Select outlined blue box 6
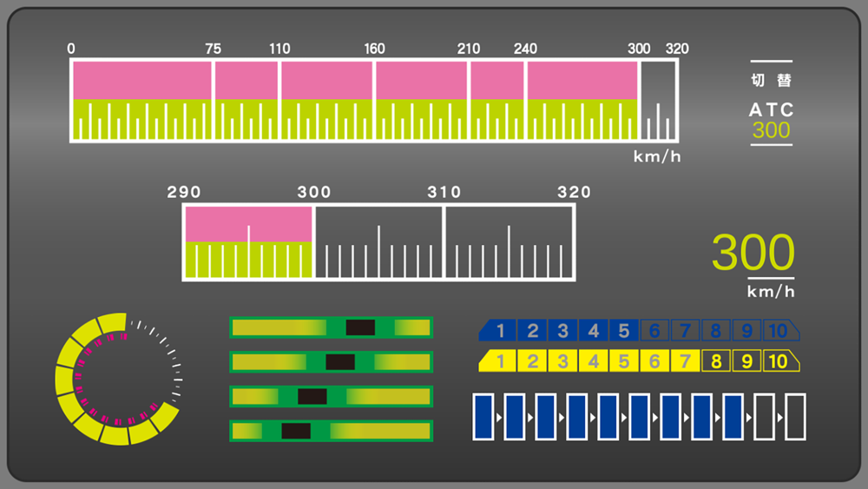868x489 pixels. click(x=654, y=331)
